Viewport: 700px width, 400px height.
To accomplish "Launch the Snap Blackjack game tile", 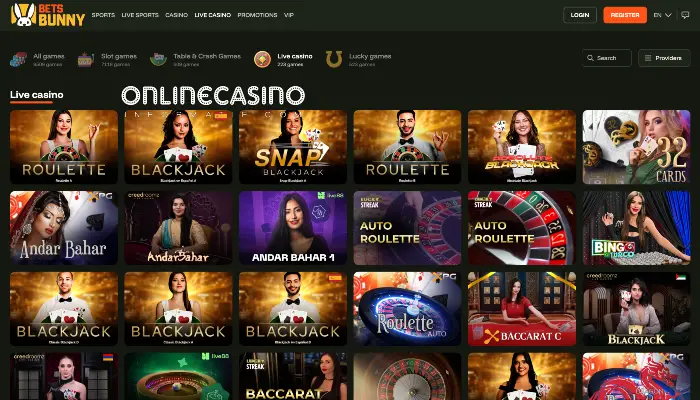I will (293, 147).
